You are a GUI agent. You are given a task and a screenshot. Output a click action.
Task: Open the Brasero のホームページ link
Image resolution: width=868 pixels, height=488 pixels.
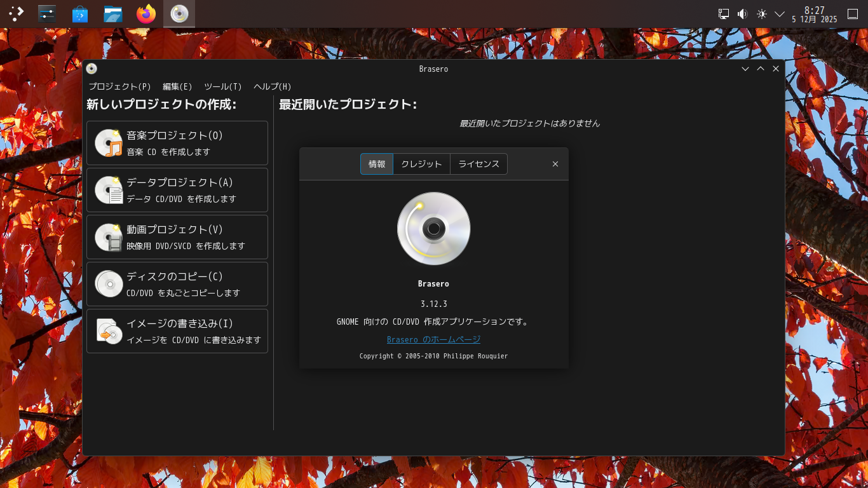[x=434, y=340]
